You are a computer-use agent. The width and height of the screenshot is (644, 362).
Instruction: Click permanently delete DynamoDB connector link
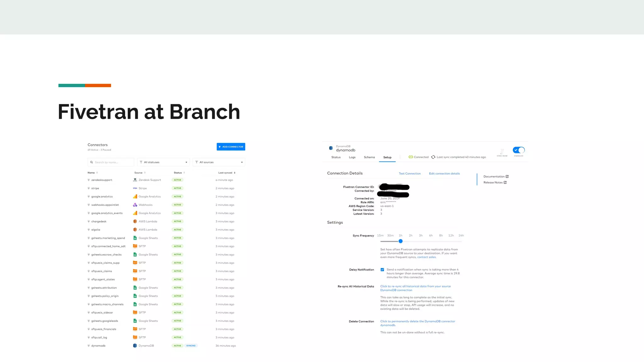pyautogui.click(x=418, y=323)
